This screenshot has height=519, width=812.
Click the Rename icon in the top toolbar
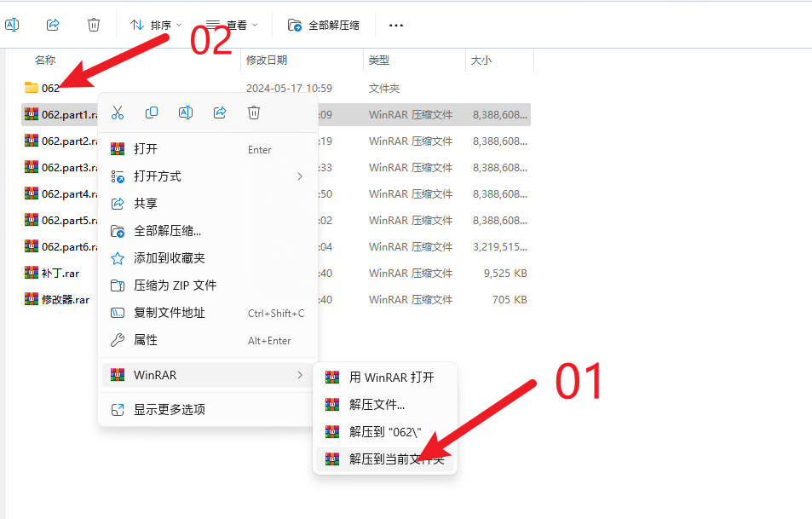click(x=12, y=25)
